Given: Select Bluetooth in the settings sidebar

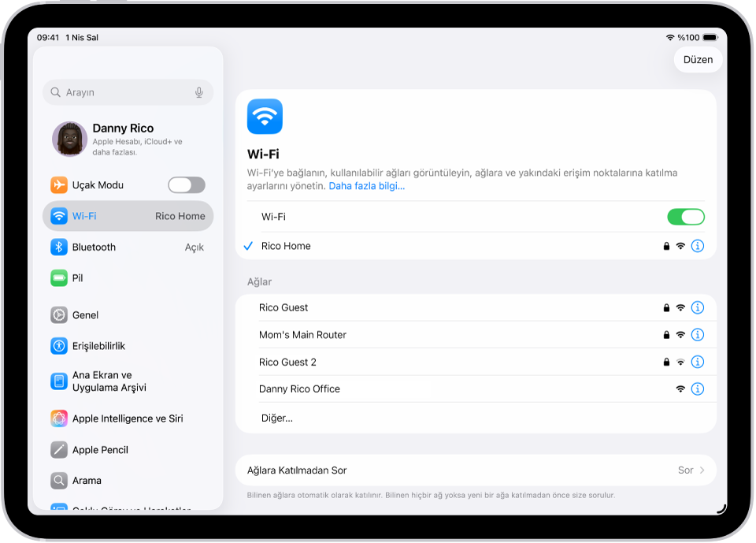Looking at the screenshot, I should 128,247.
